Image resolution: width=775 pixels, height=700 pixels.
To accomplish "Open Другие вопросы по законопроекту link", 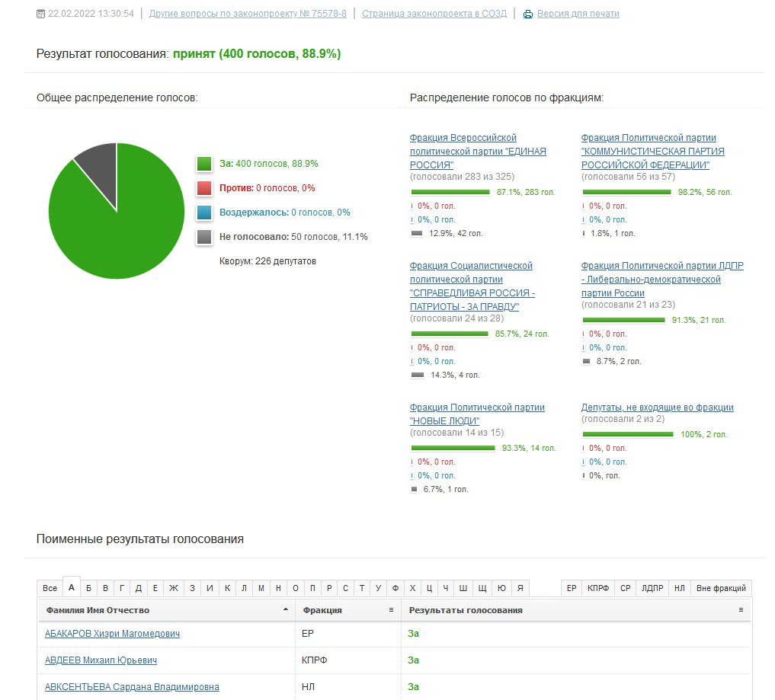I will (x=248, y=14).
